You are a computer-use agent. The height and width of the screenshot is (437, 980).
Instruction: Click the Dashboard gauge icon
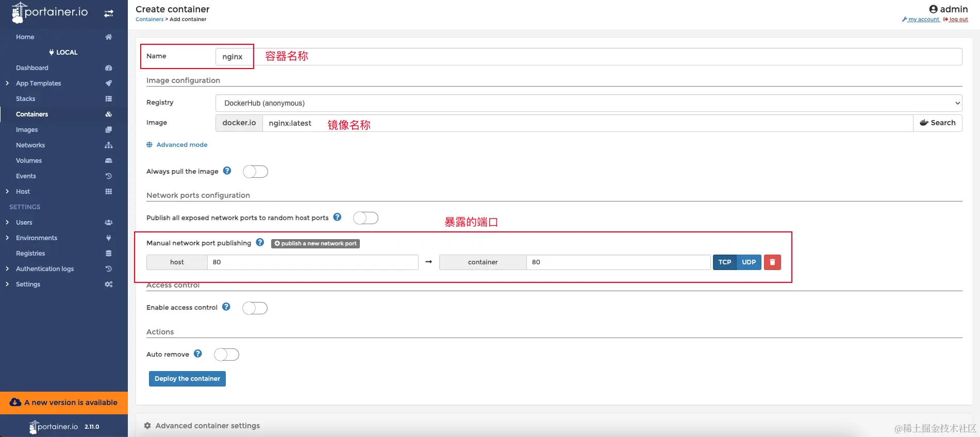pos(108,68)
